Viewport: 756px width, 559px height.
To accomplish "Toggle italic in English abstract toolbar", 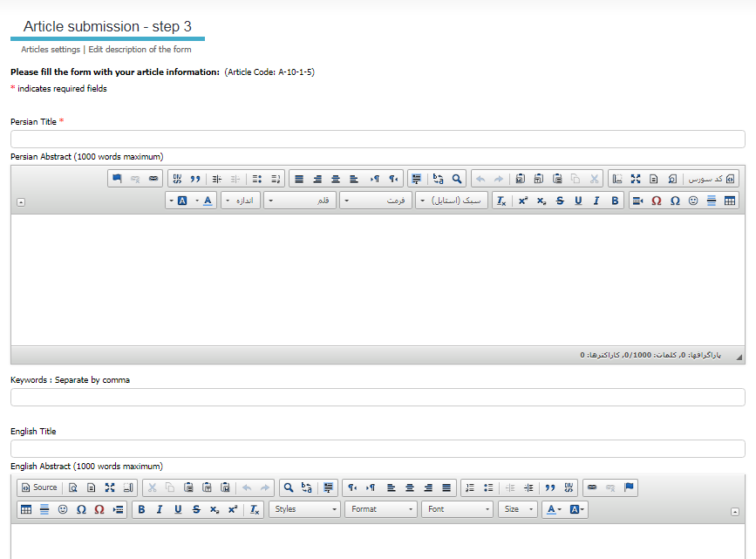I will pyautogui.click(x=160, y=509).
